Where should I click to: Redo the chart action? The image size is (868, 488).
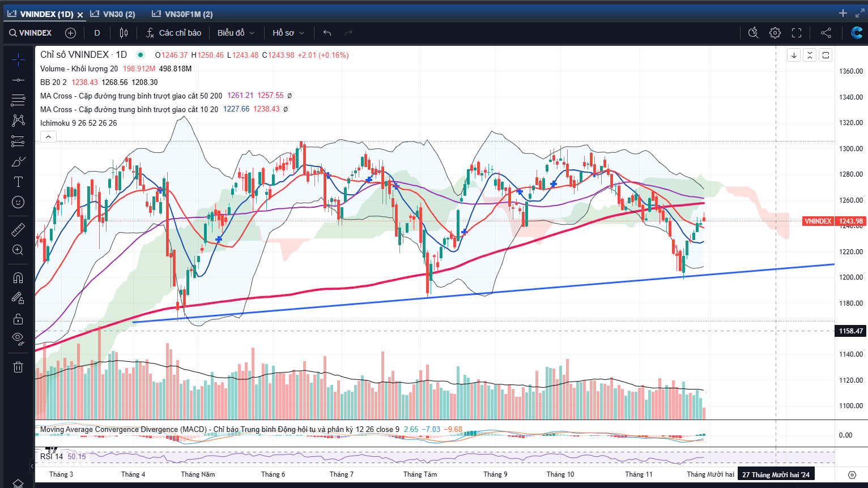click(x=348, y=33)
